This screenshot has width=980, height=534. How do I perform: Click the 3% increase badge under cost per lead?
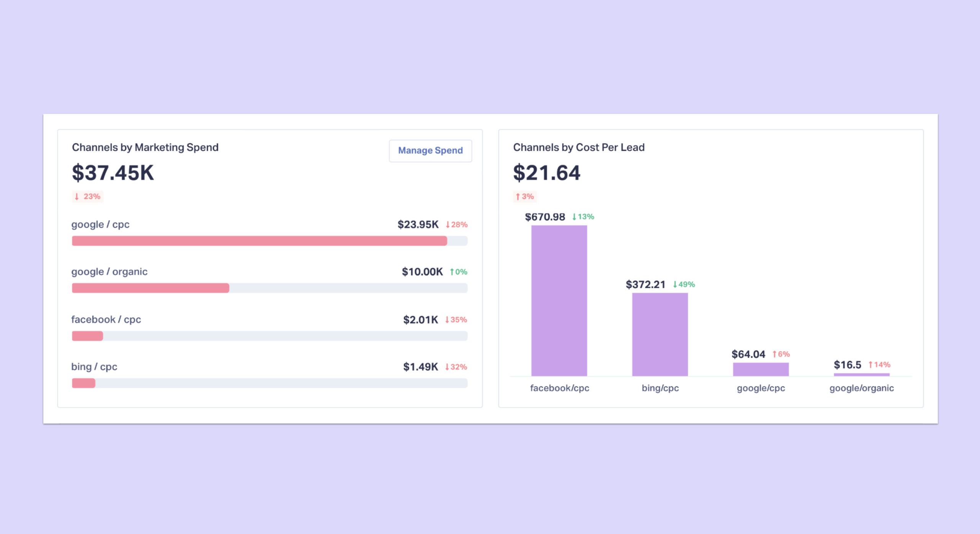[525, 197]
